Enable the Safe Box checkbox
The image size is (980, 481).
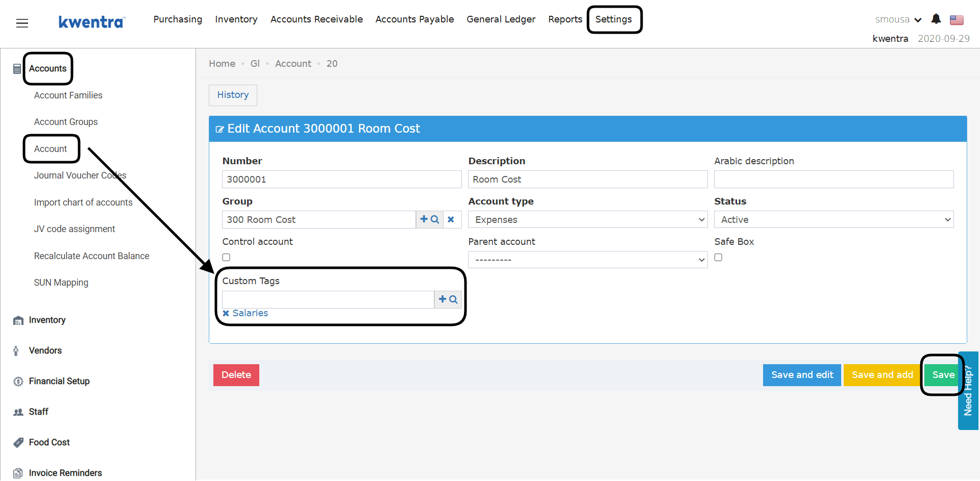[x=718, y=258]
